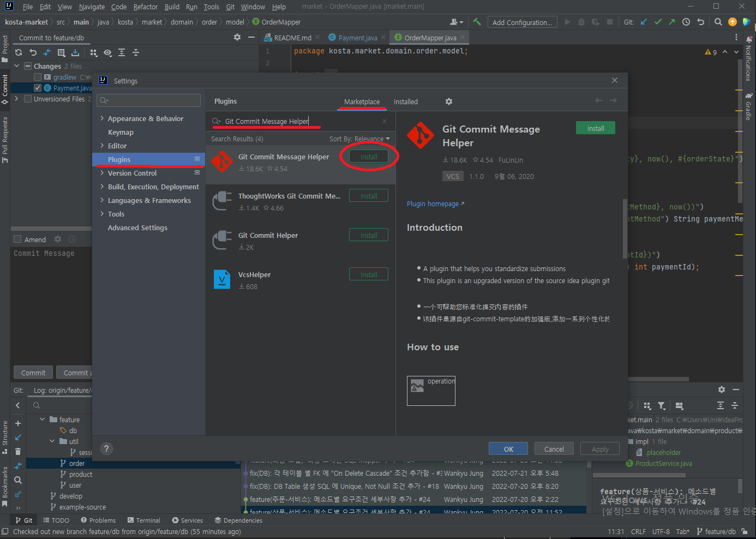Update project via blue Git pull arrow
This screenshot has width=756, height=539.
pyautogui.click(x=644, y=21)
